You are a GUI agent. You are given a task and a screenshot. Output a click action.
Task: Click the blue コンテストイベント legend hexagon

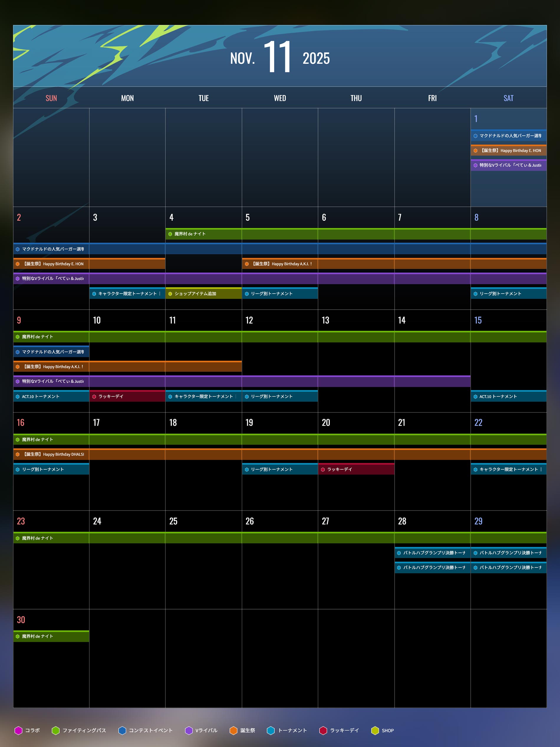pyautogui.click(x=122, y=730)
